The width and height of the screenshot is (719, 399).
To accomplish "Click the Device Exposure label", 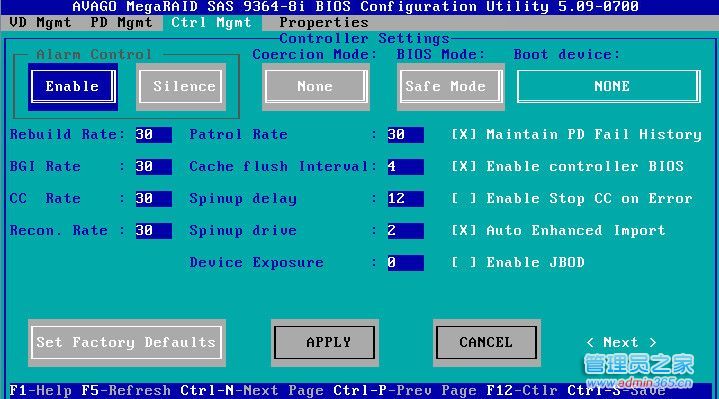I will 256,263.
